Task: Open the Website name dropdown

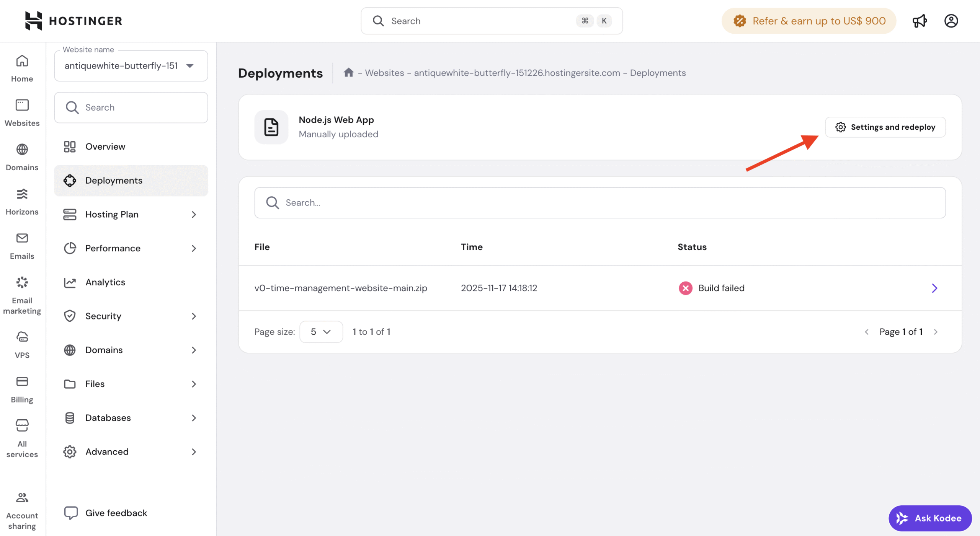Action: [x=131, y=66]
